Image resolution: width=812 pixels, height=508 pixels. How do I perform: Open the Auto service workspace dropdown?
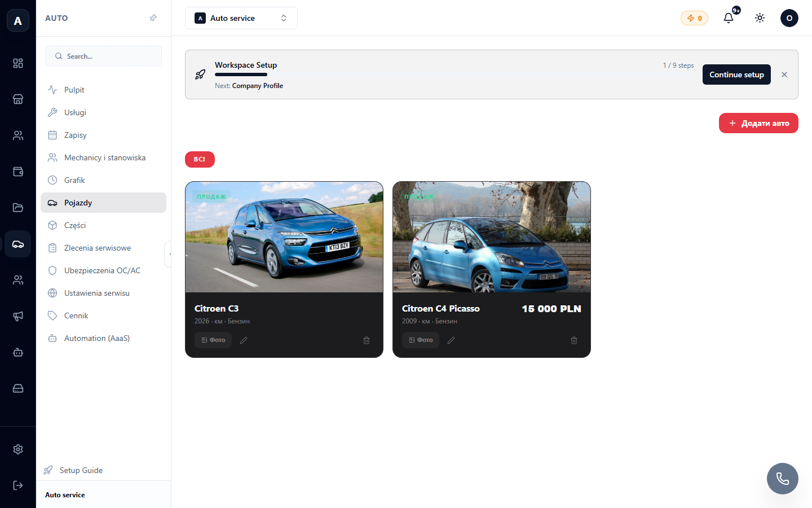(241, 18)
